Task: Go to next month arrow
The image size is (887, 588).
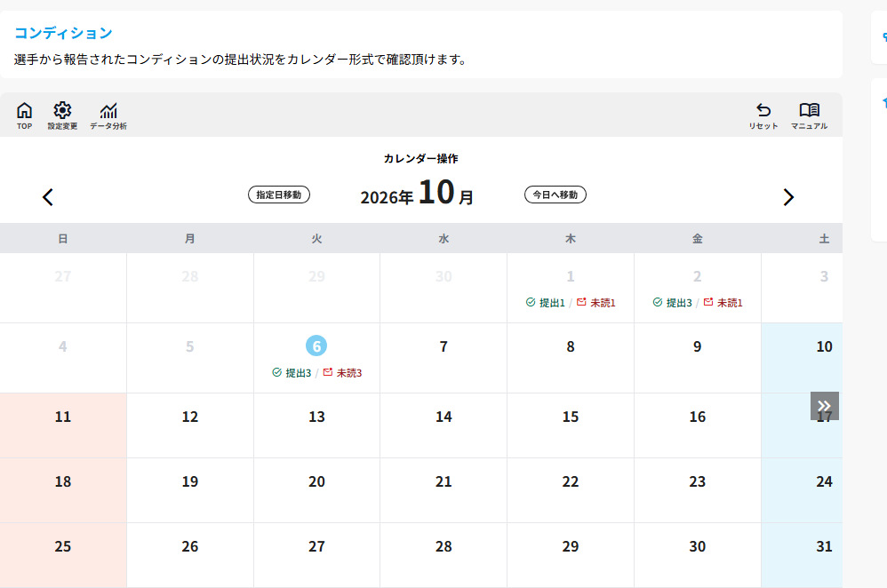Action: pyautogui.click(x=788, y=197)
